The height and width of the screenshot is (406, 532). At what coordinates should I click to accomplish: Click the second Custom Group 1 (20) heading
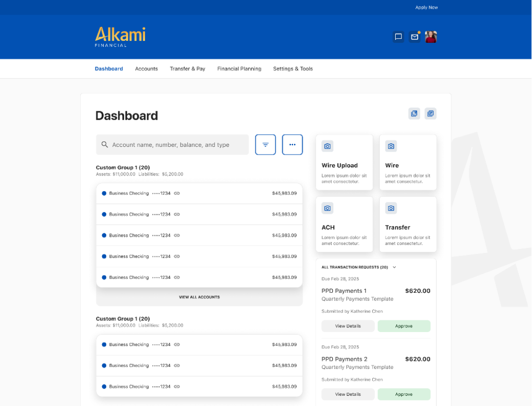[123, 319]
